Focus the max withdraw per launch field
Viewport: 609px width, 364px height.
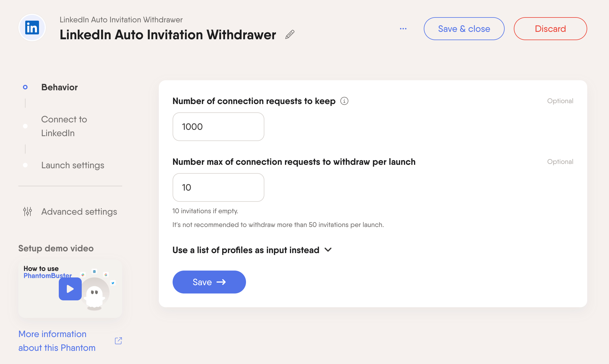tap(218, 187)
